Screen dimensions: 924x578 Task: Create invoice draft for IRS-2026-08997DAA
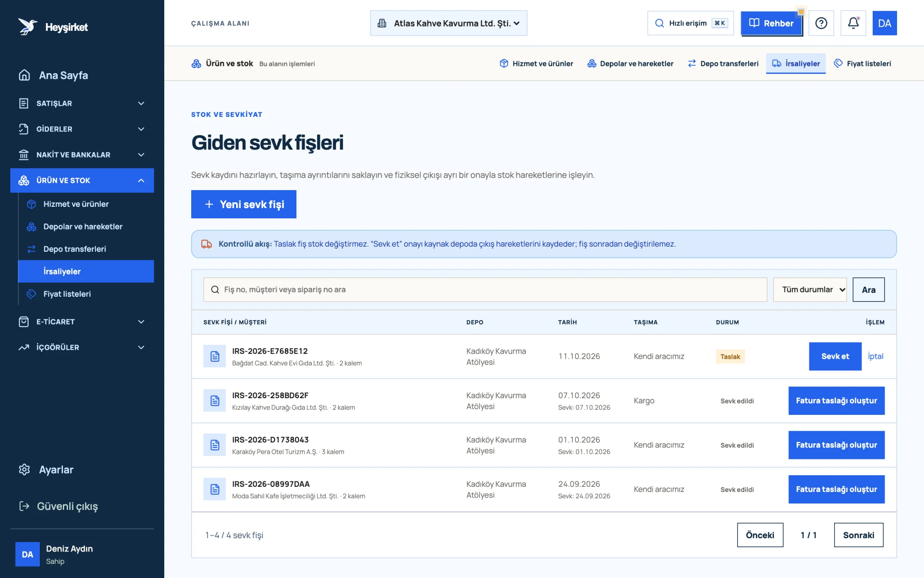click(836, 489)
